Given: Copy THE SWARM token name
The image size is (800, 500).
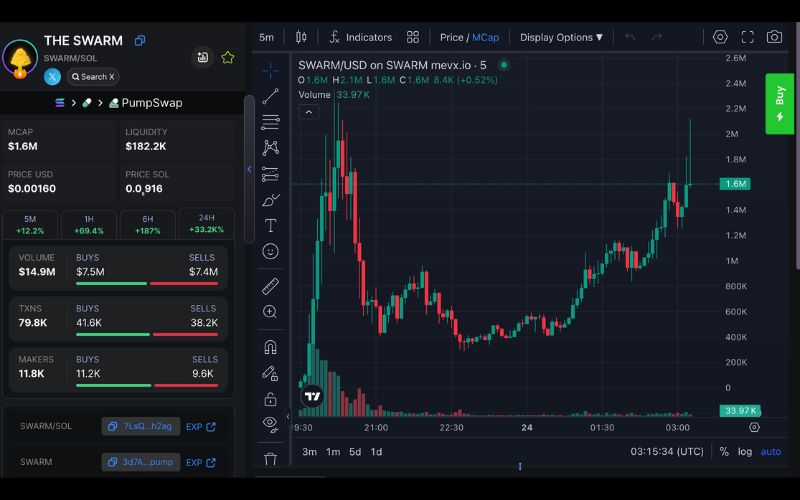Looking at the screenshot, I should pyautogui.click(x=139, y=40).
